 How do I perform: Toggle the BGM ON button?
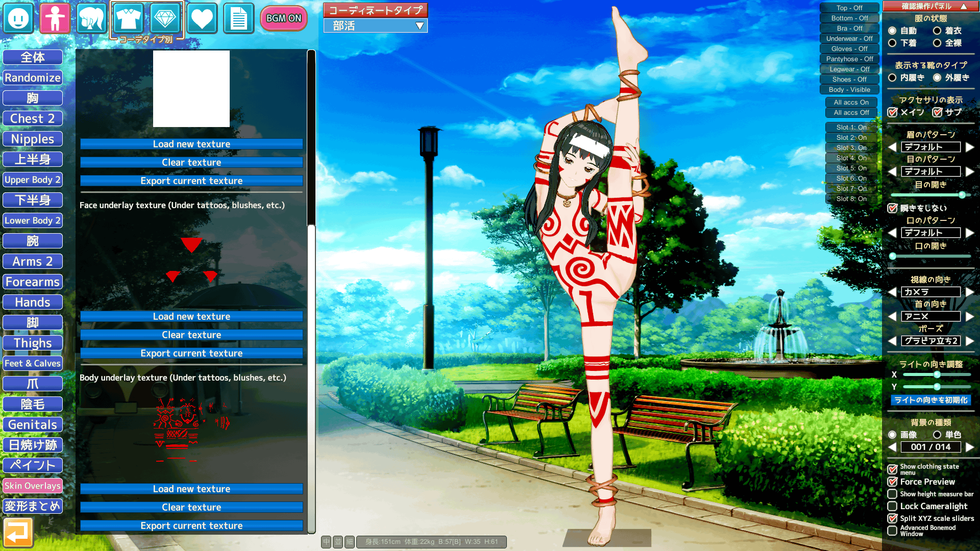click(284, 18)
